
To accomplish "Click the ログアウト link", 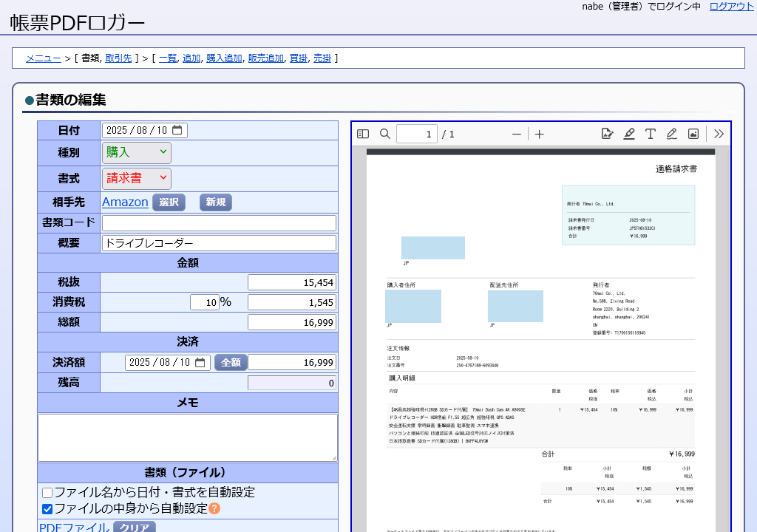I will 731,6.
